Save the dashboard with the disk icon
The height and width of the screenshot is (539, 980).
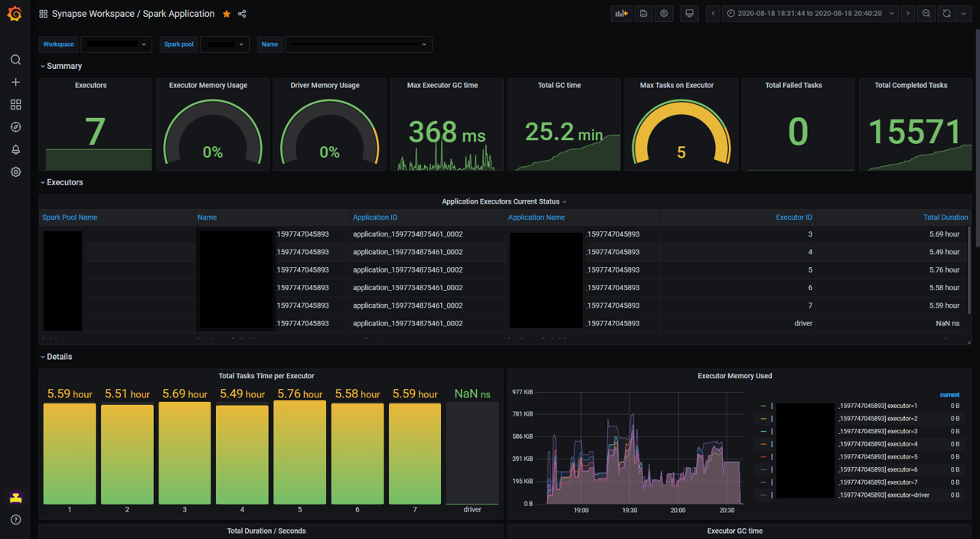click(x=643, y=14)
